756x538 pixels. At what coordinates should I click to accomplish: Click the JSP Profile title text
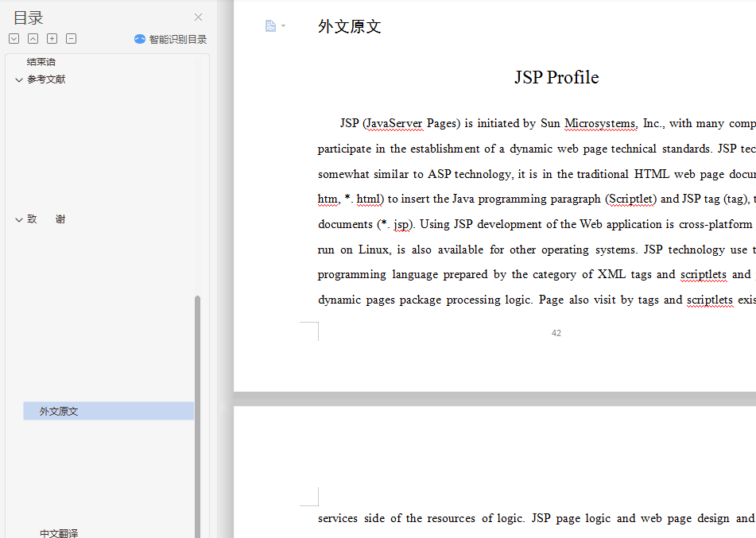556,77
